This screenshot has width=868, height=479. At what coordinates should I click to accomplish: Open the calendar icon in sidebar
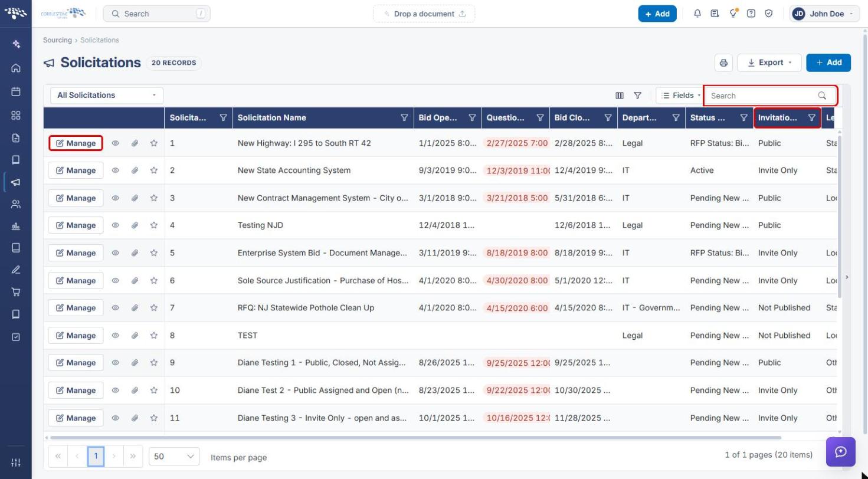(16, 91)
